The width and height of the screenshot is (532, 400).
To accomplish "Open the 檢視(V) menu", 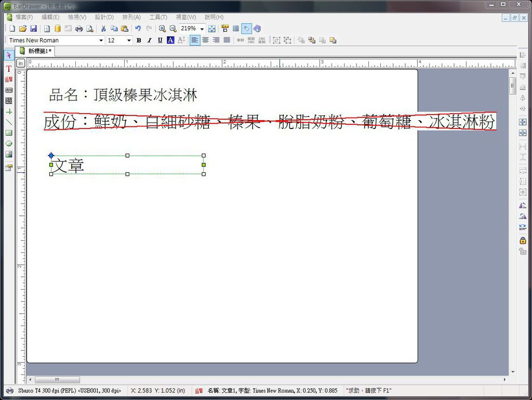I will click(x=77, y=17).
